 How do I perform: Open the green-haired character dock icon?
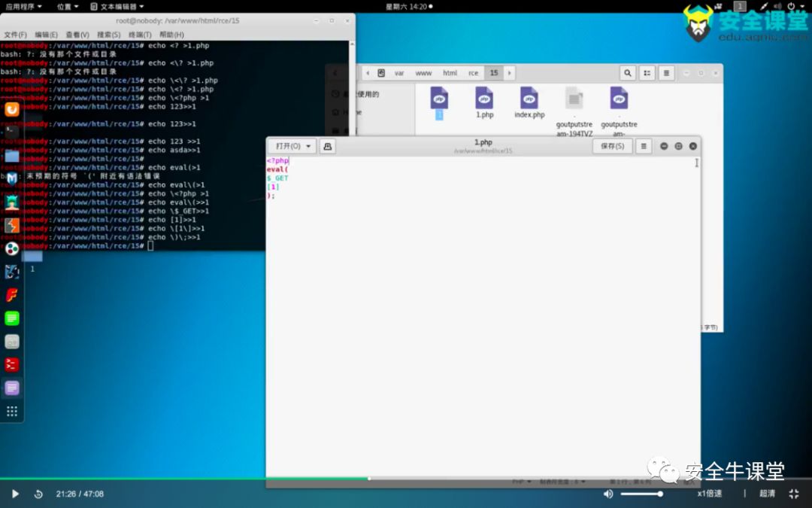pyautogui.click(x=11, y=202)
